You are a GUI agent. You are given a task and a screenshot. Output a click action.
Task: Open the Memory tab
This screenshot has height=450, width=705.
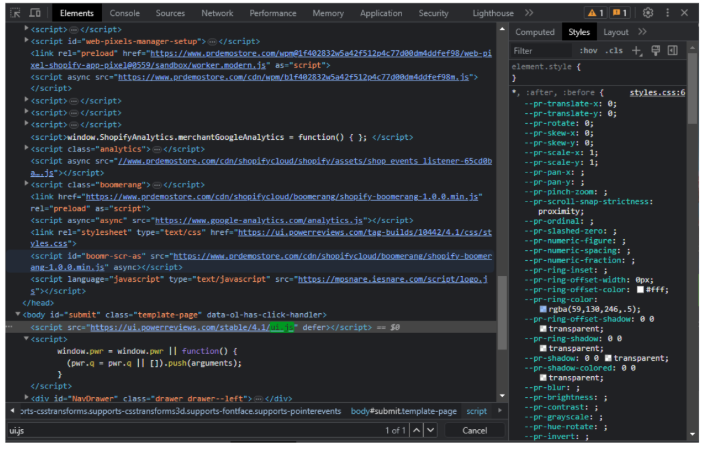[328, 13]
